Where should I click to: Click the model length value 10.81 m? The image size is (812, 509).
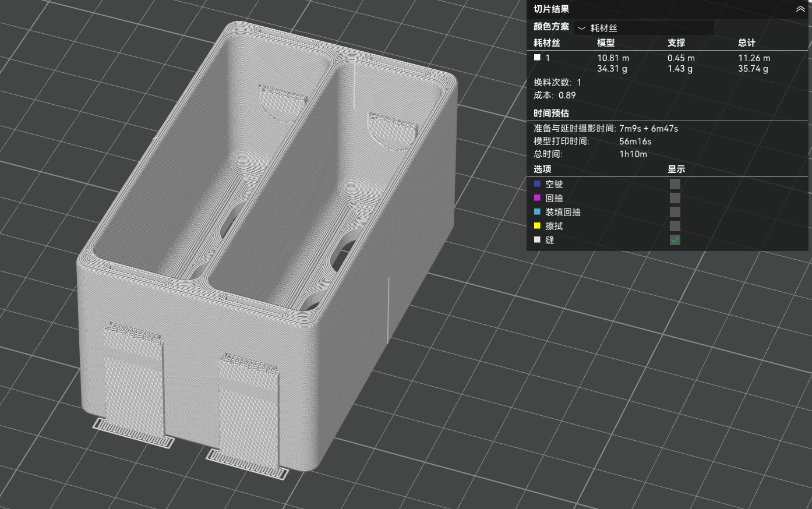(613, 58)
